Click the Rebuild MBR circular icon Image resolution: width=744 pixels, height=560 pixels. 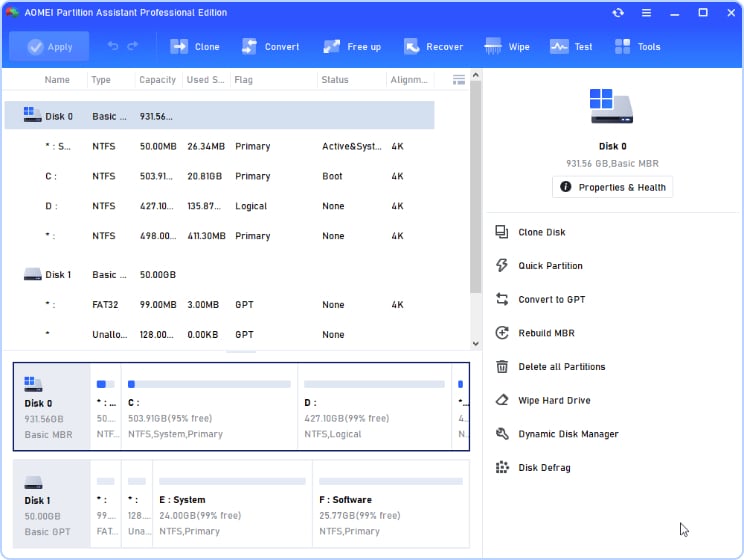[x=502, y=333]
